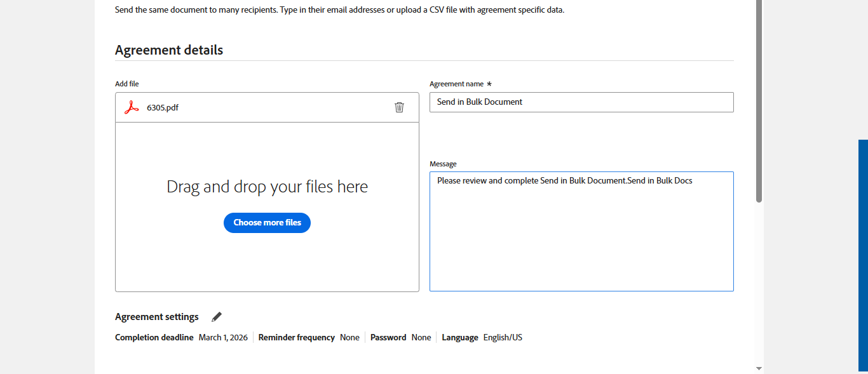Click the Reminder frequency setting
Screen dimensions: 868x374
[x=309, y=338]
